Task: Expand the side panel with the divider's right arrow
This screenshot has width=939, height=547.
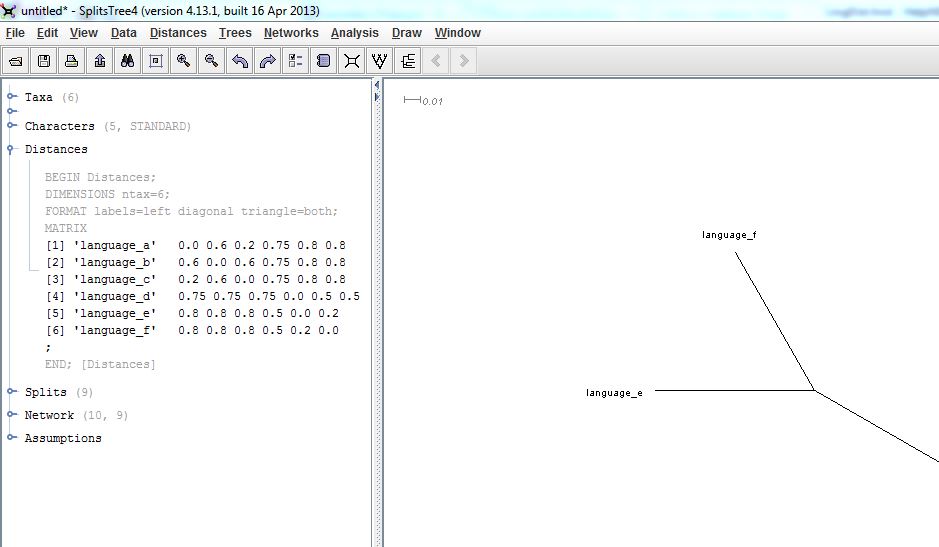Action: (x=377, y=96)
